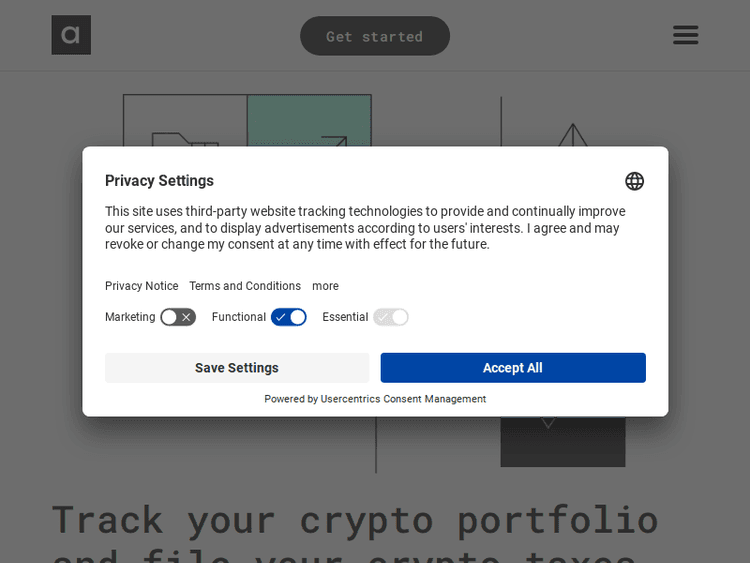Open the globe language selector
Screen dimensions: 750x563
point(634,181)
